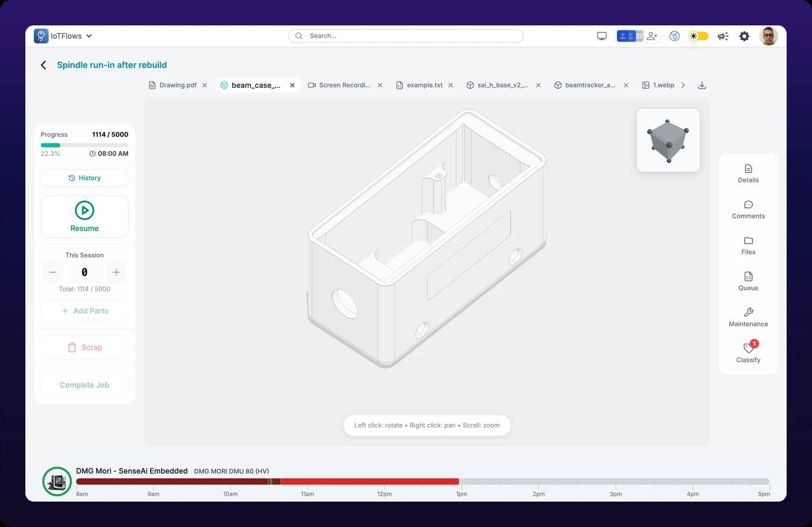Open the Queue panel
This screenshot has height=527, width=812.
coord(748,281)
